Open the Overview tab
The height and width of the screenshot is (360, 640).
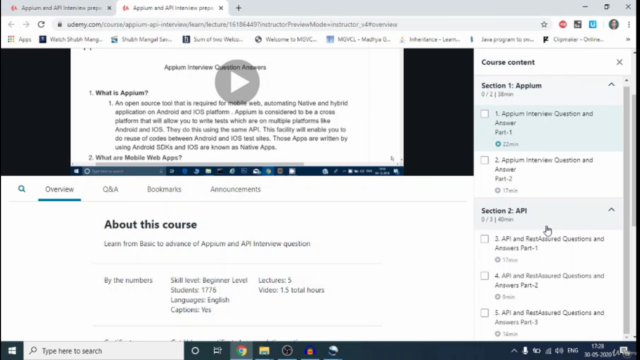[x=60, y=189]
